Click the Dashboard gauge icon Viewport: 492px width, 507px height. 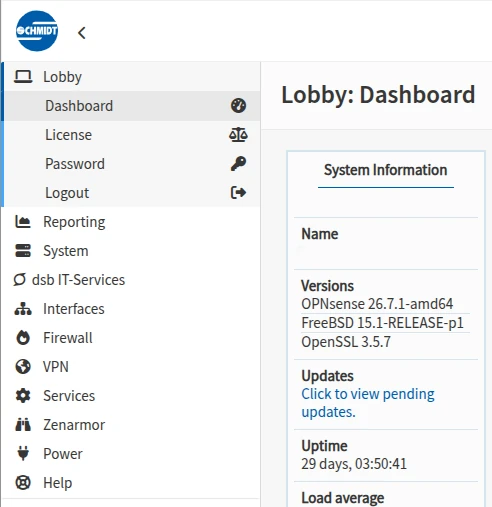coord(238,106)
